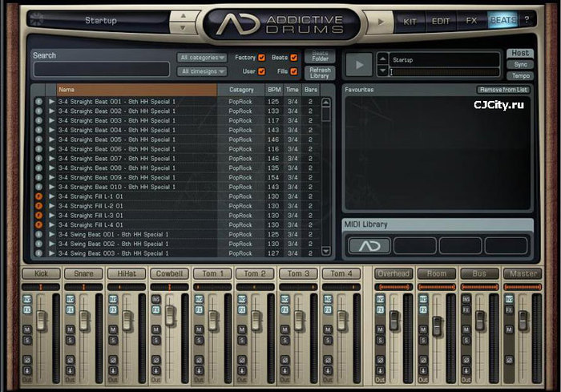This screenshot has height=392, width=561.
Task: Select the Snare channel label
Action: [x=83, y=274]
